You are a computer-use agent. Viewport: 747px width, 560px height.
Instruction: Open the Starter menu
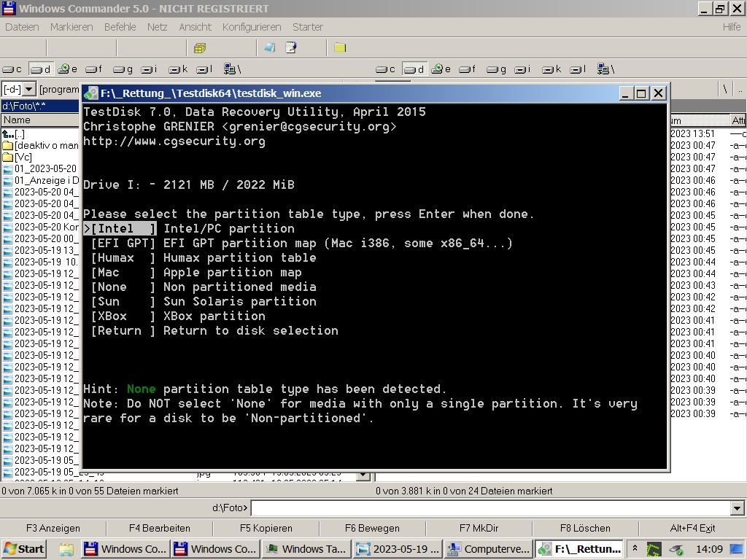[308, 27]
